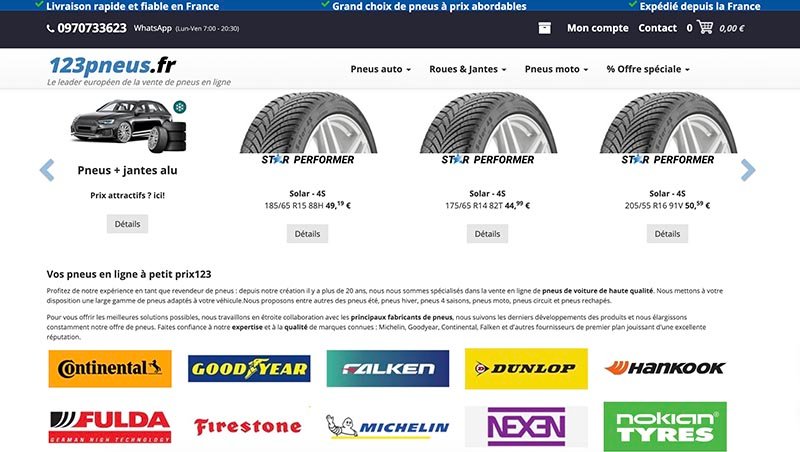The width and height of the screenshot is (800, 452).
Task: Choose the Nokian Tyres logo
Action: 665,426
